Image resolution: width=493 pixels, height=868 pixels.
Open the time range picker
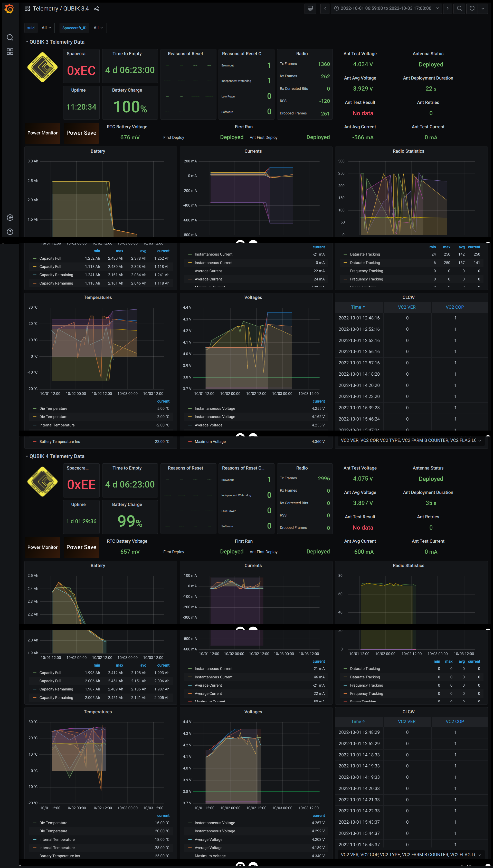pos(386,8)
